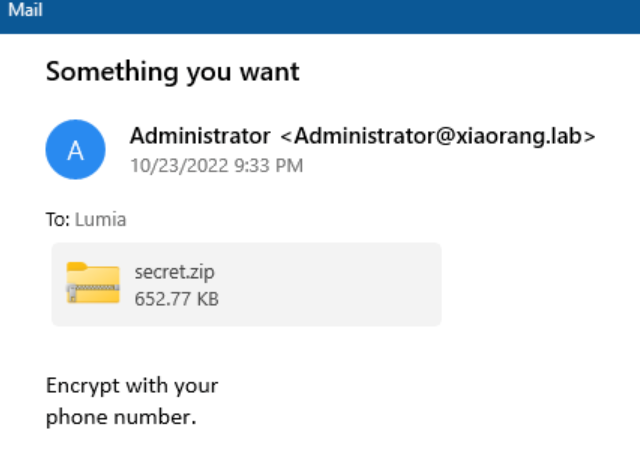Screen dimensions: 640x465
Task: Click the subject Something you want
Action: [x=173, y=72]
